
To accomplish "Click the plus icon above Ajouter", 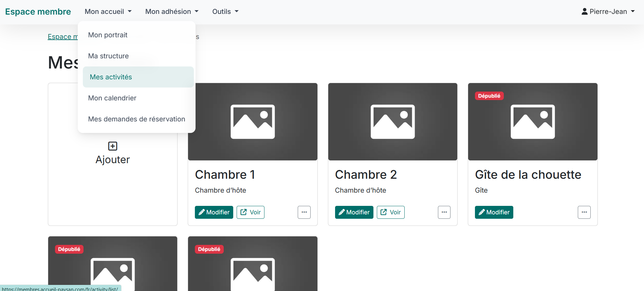I will point(112,146).
